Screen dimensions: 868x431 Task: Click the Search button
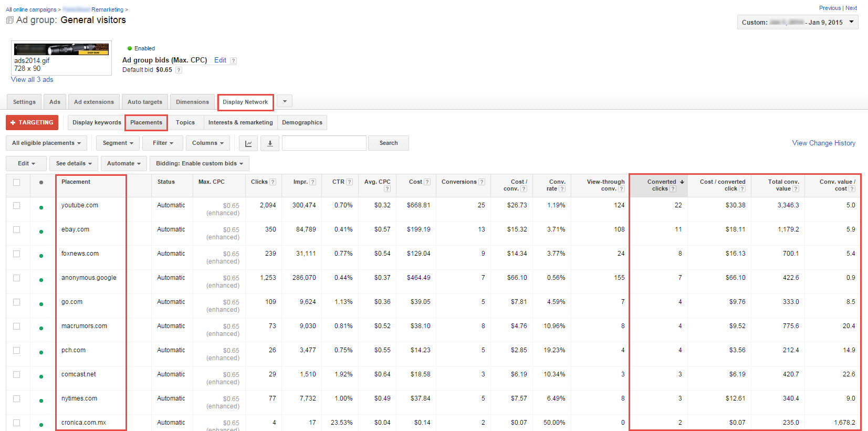tap(389, 143)
